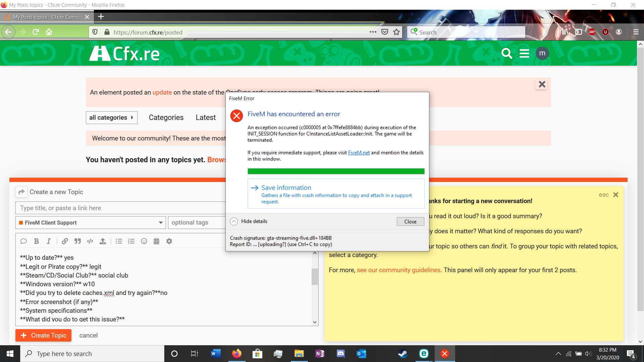Viewport: 644px width, 362px height.
Task: Click Save information in error dialog
Action: [x=336, y=194]
